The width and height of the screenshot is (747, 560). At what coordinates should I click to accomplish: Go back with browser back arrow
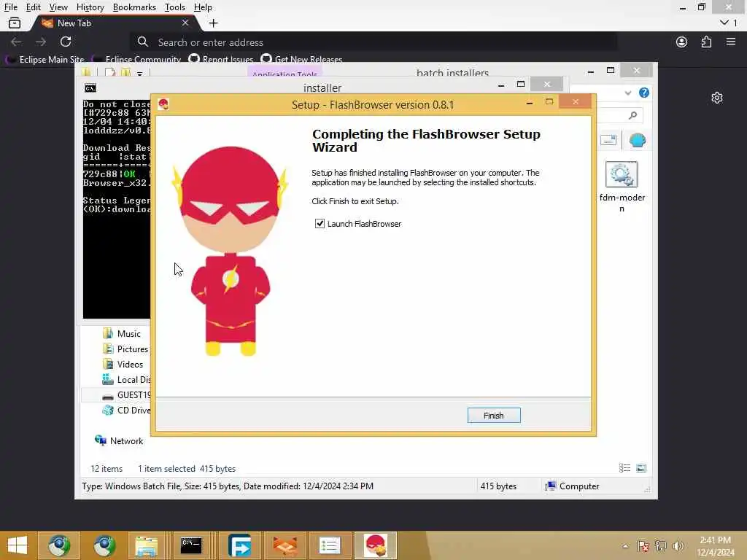[16, 42]
